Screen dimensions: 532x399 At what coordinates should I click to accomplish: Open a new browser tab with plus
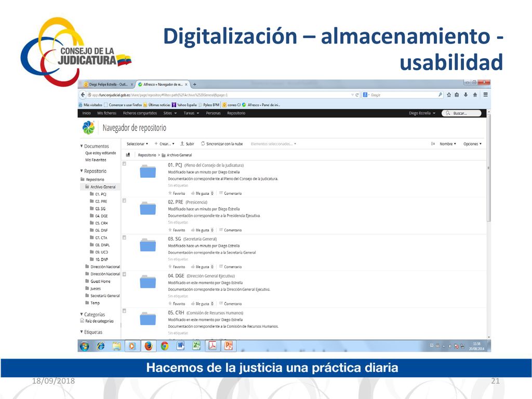coord(195,85)
